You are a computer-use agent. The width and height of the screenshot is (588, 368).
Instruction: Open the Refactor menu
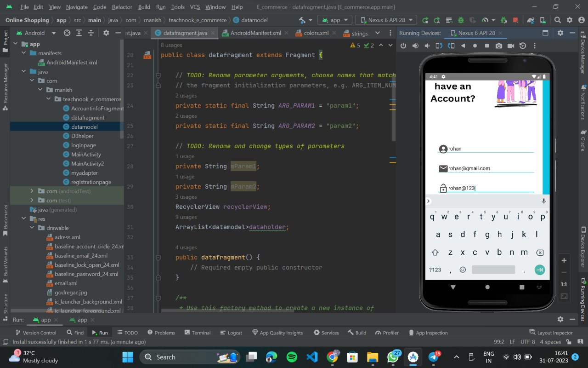click(122, 7)
